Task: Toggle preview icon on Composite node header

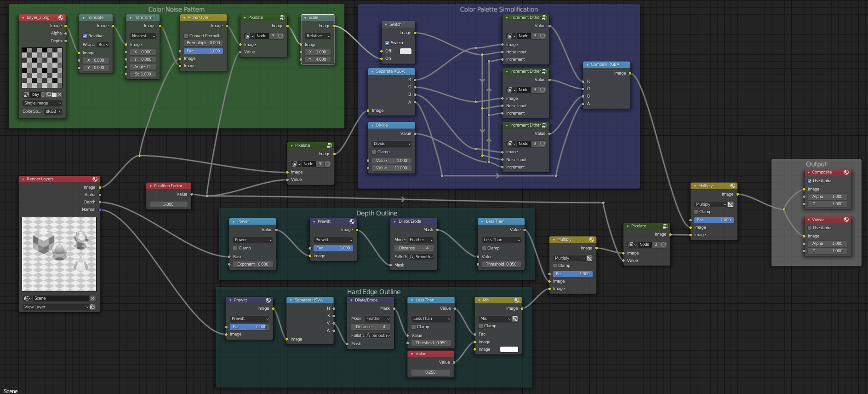Action: [846, 172]
